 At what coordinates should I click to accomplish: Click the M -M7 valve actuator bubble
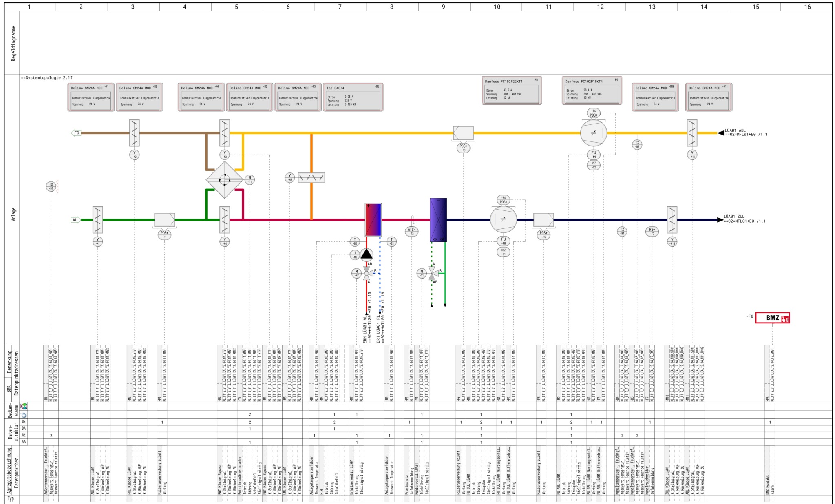(356, 273)
